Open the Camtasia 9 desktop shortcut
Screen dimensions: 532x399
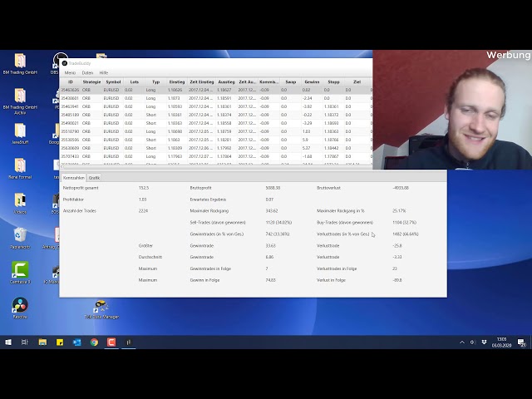click(x=20, y=272)
